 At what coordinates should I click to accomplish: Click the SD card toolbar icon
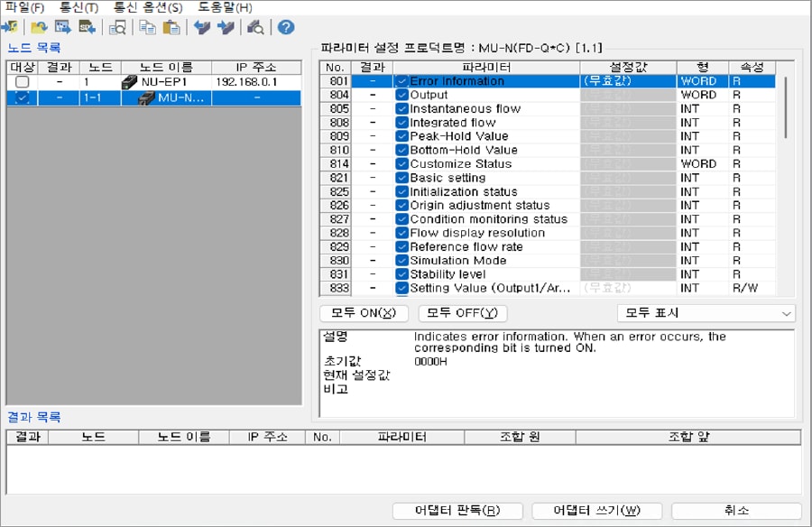(87, 27)
